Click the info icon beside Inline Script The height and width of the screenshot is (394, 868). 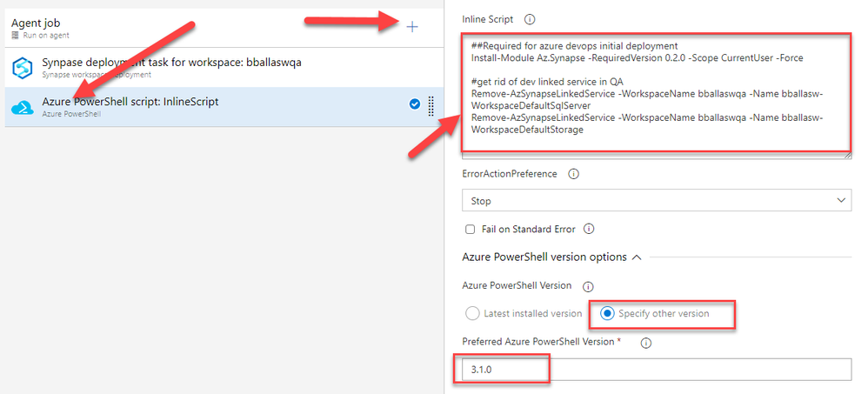[x=530, y=19]
